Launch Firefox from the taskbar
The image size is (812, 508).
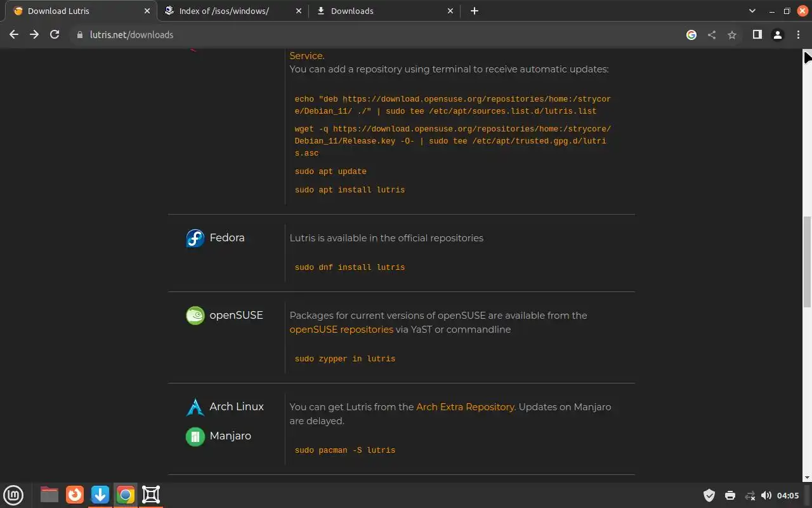(x=75, y=495)
